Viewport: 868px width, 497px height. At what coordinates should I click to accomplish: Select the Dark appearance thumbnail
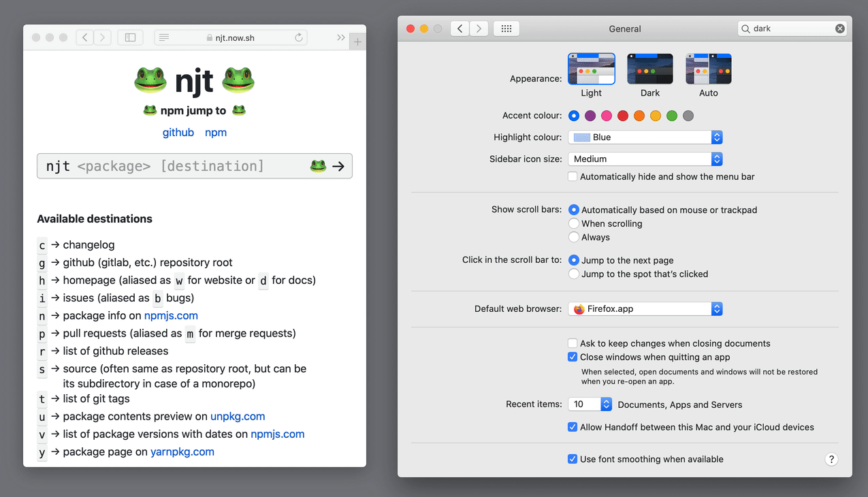[x=650, y=69]
